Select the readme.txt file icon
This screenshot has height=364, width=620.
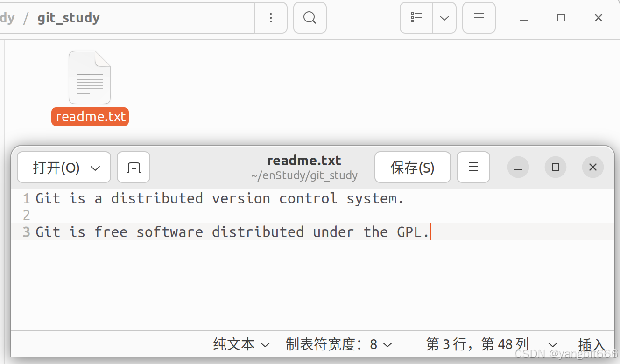pos(90,77)
